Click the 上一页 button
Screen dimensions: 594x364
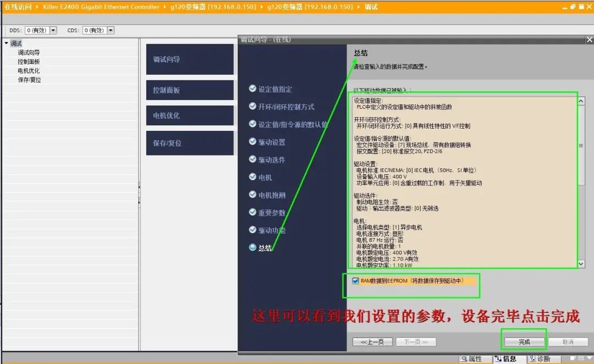click(x=372, y=342)
